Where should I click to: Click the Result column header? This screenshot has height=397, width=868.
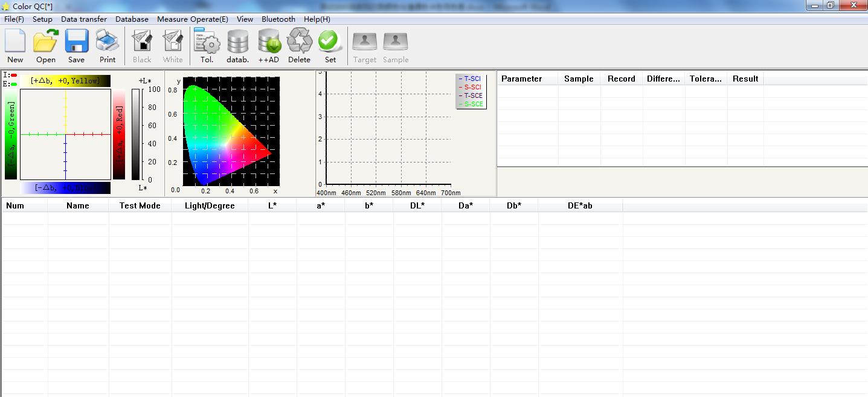click(745, 79)
